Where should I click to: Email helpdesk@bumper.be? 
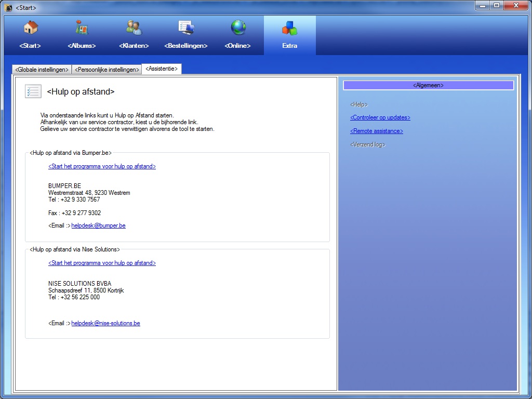pyautogui.click(x=98, y=225)
